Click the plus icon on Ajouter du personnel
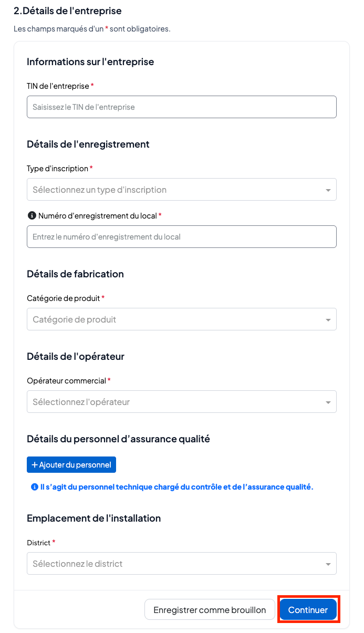Image resolution: width=364 pixels, height=633 pixels. 35,465
